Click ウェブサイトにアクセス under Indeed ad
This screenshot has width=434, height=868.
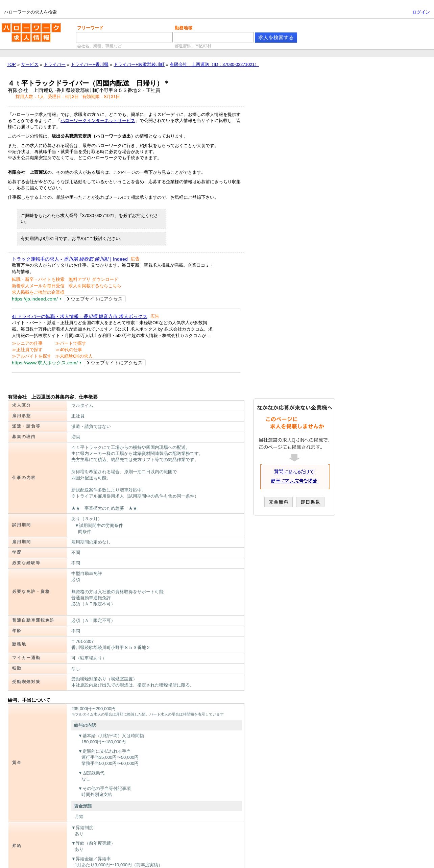coord(95,299)
